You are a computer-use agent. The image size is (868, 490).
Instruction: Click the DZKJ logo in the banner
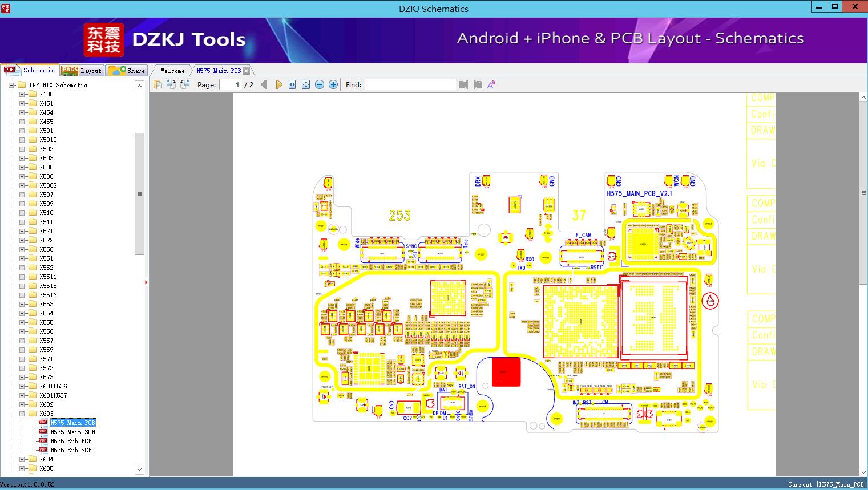104,39
